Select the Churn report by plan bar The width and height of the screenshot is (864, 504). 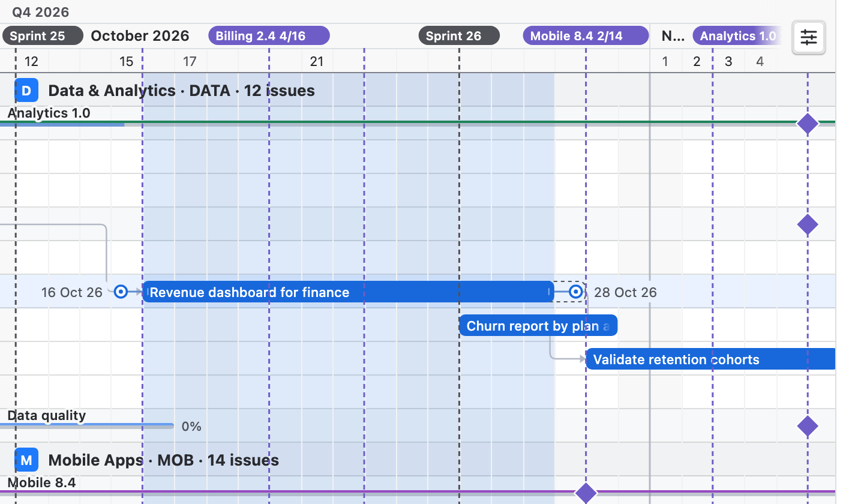tap(538, 326)
